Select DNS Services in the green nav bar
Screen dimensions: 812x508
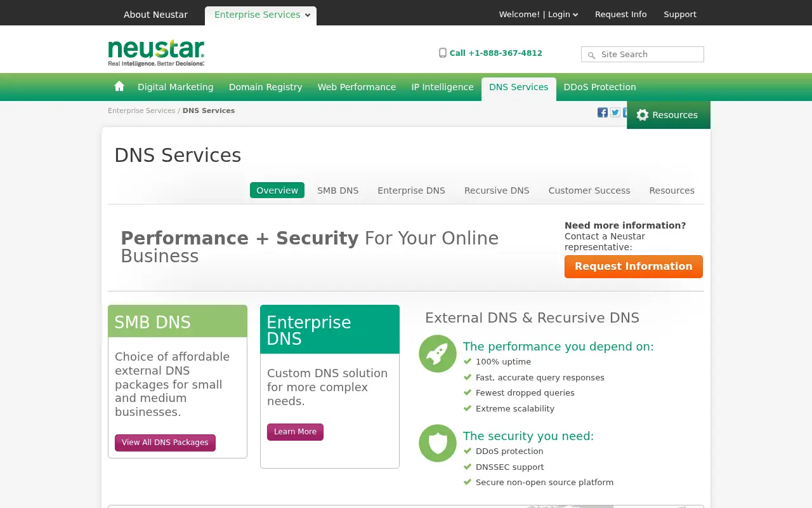pyautogui.click(x=519, y=88)
